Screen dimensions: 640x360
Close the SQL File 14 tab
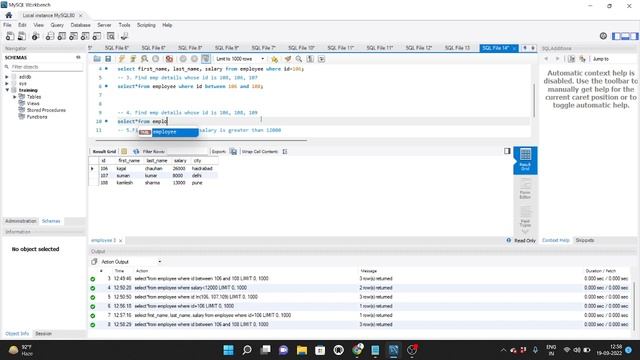coord(514,48)
